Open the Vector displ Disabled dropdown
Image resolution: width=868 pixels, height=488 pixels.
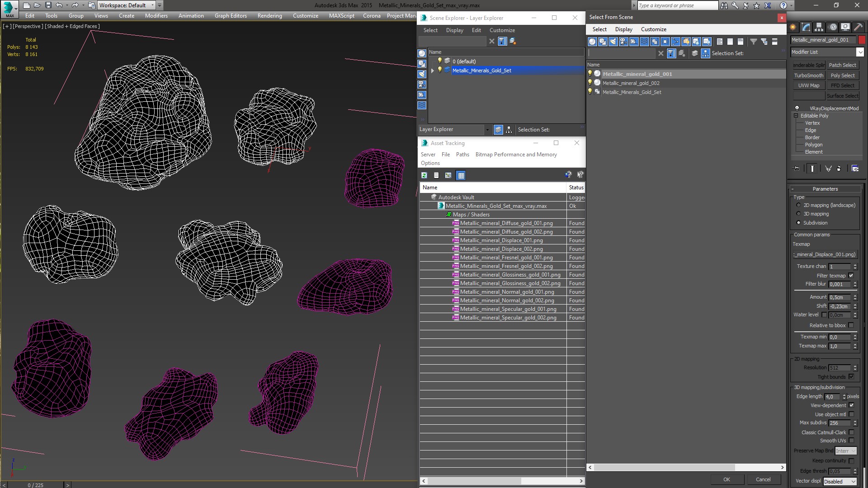click(840, 482)
